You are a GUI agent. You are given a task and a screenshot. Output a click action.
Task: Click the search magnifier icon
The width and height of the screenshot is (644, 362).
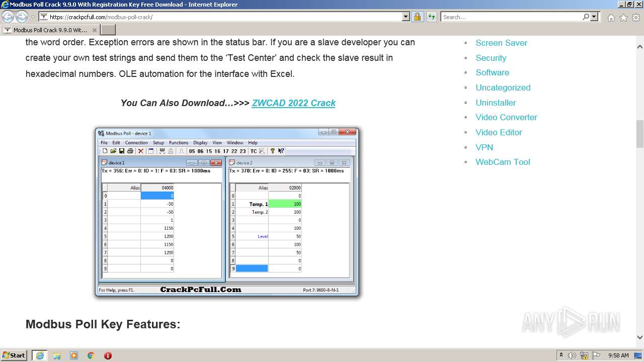[586, 17]
